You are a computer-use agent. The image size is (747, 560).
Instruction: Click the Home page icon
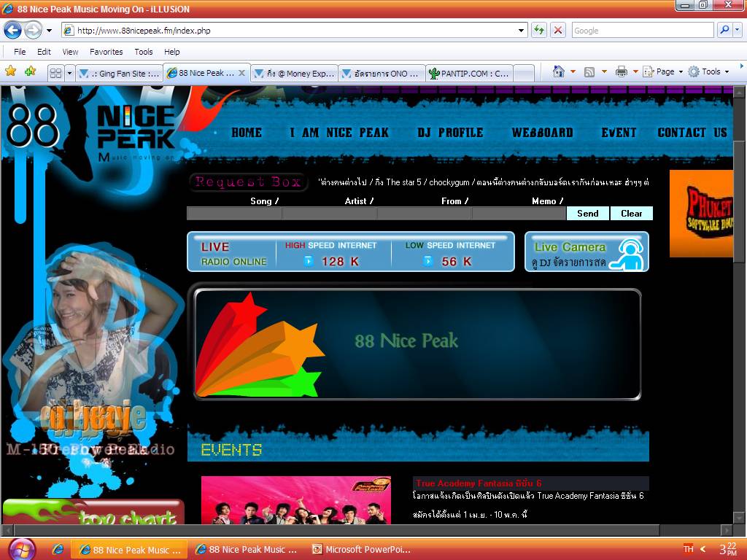point(558,71)
